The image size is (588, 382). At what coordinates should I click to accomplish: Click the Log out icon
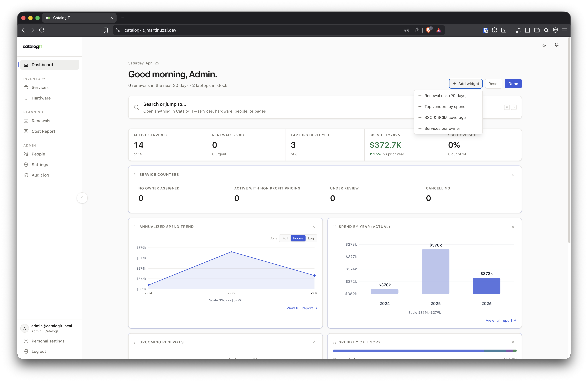26,351
